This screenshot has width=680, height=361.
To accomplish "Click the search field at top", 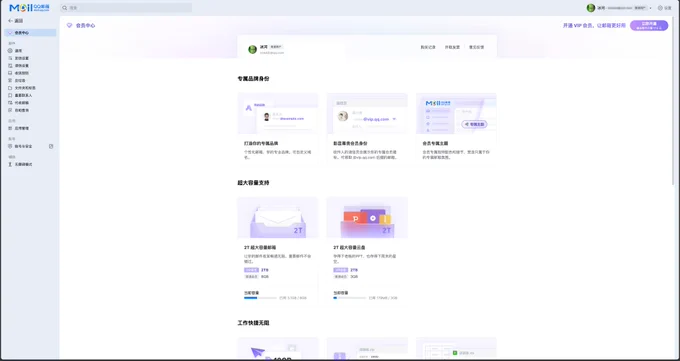I will coord(126,8).
